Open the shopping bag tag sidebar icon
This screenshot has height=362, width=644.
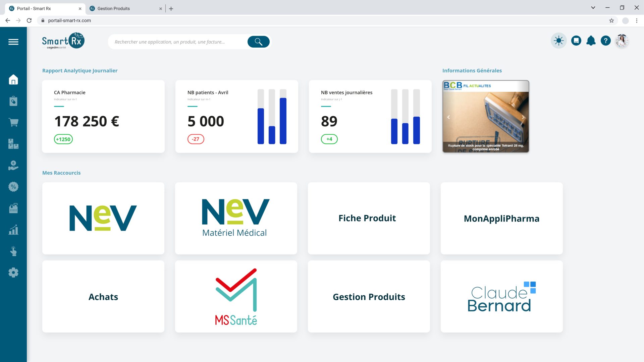click(x=13, y=101)
